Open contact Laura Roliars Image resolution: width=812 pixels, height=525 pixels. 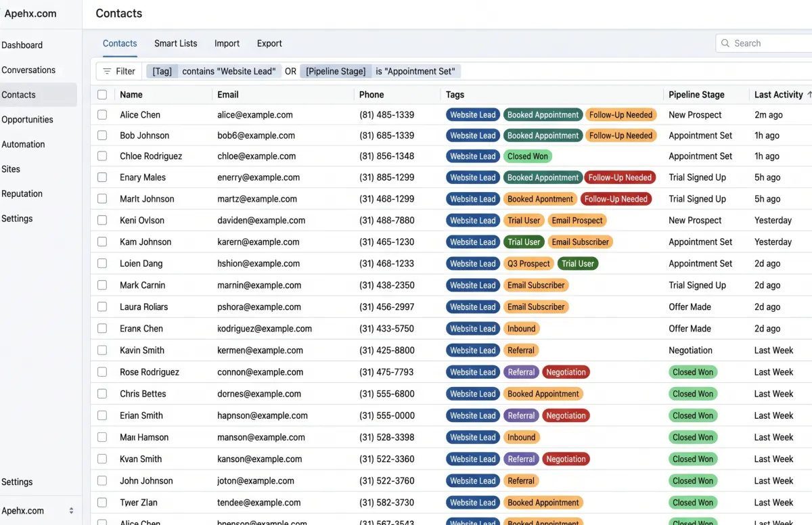pos(144,307)
